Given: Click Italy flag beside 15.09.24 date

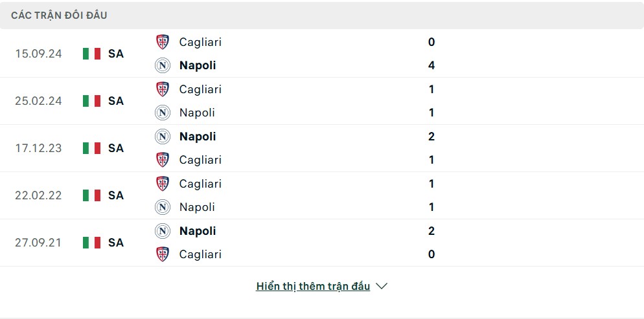Looking at the screenshot, I should click(91, 54).
